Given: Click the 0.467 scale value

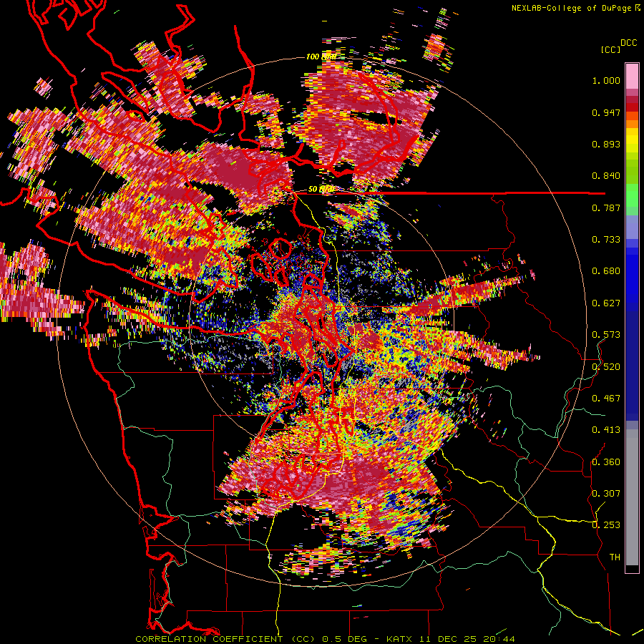Looking at the screenshot, I should 606,399.
